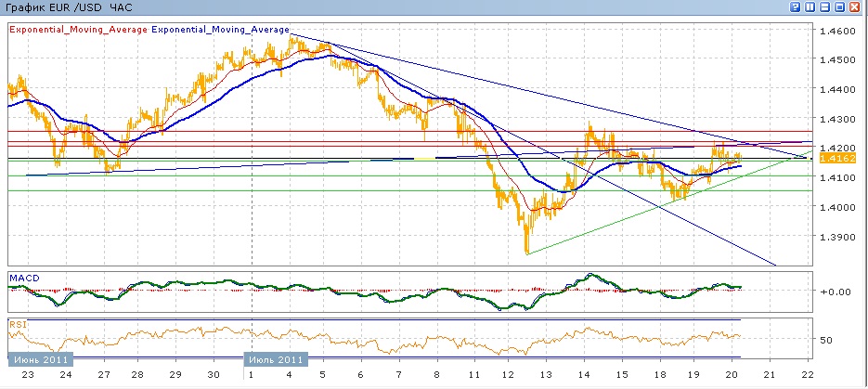Select the Июль 2011 month marker

point(276,359)
